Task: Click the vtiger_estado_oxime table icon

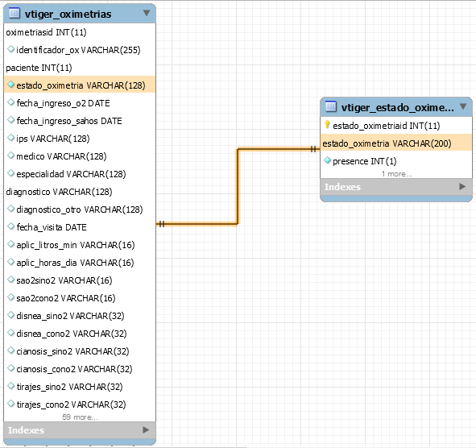Action: pos(330,106)
